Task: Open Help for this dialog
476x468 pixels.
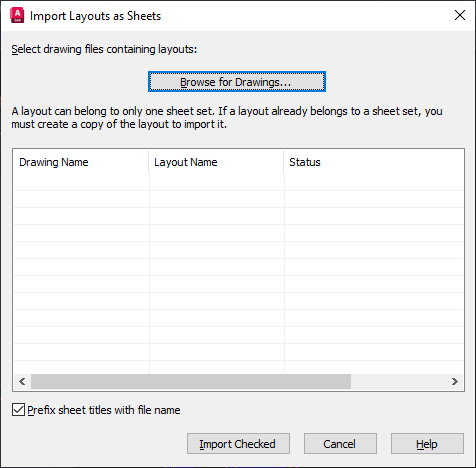Action: [x=427, y=444]
